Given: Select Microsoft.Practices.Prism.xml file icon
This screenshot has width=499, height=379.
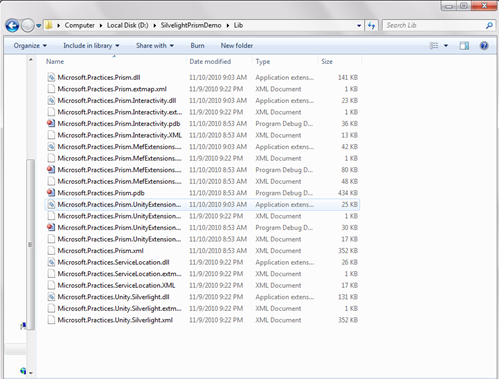Looking at the screenshot, I should pos(51,251).
